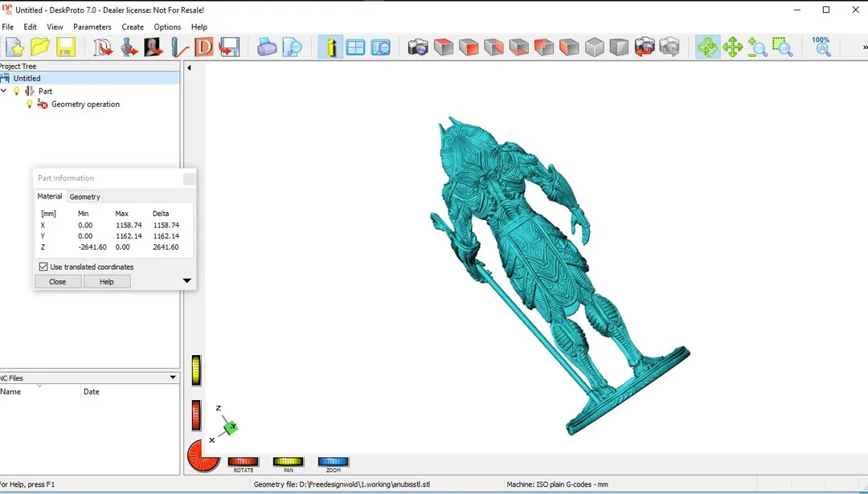Screen dimensions: 868x494
Task: Open the Help menu
Action: (x=199, y=27)
